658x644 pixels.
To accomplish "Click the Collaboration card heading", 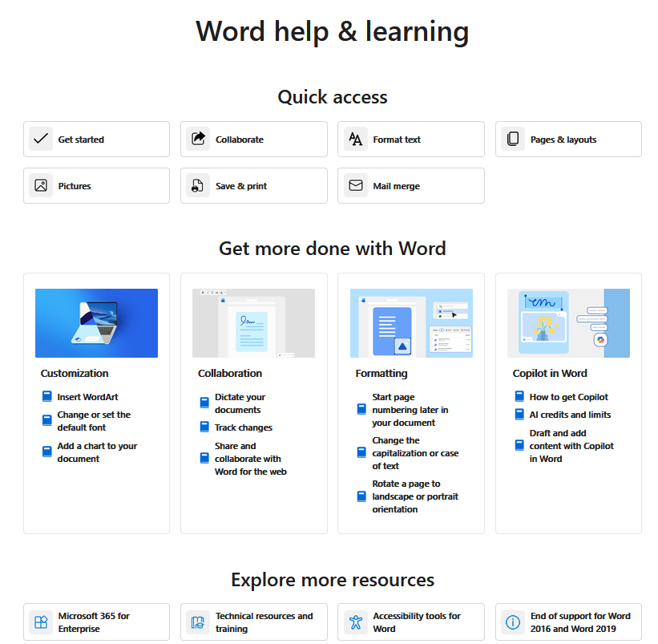I will (x=230, y=373).
